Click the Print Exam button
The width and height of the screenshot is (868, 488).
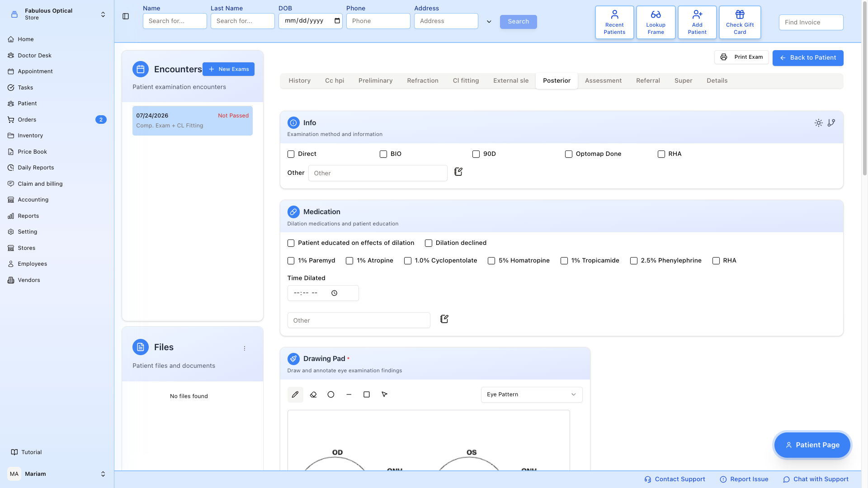pos(741,57)
